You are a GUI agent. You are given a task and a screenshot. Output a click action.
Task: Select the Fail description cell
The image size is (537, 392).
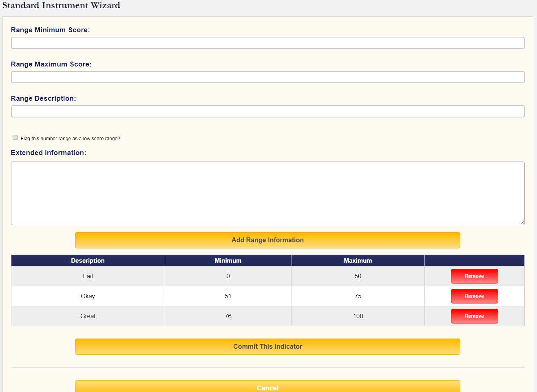point(88,276)
